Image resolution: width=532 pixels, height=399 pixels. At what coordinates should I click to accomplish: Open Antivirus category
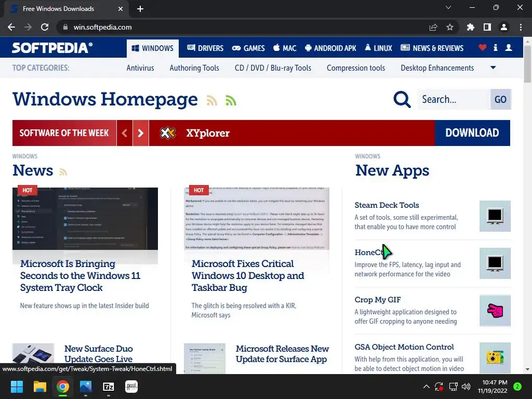(x=140, y=68)
